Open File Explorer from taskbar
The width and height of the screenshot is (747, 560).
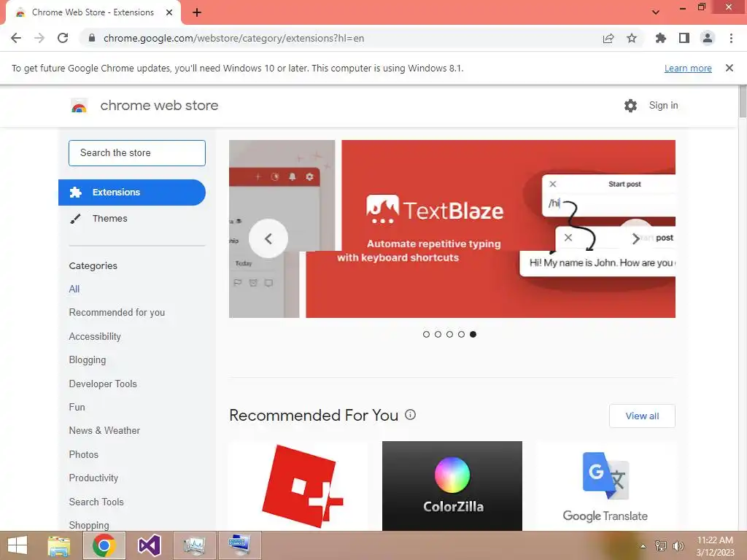click(x=59, y=545)
